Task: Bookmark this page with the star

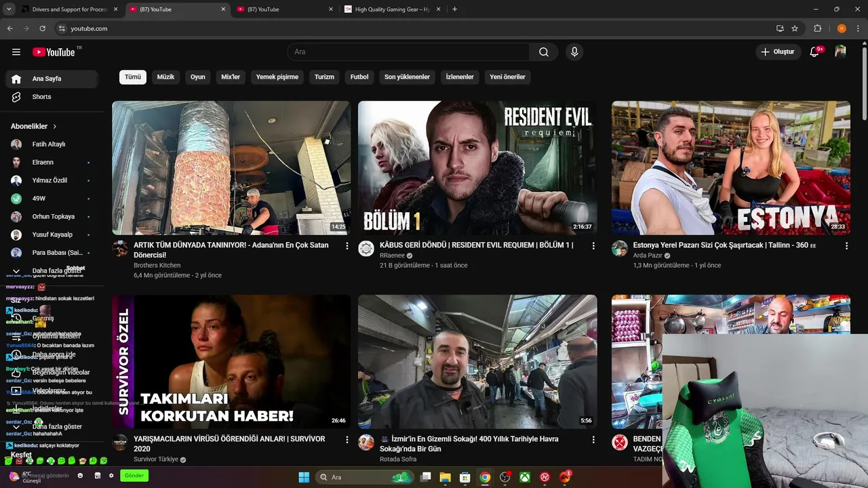Action: tap(795, 28)
